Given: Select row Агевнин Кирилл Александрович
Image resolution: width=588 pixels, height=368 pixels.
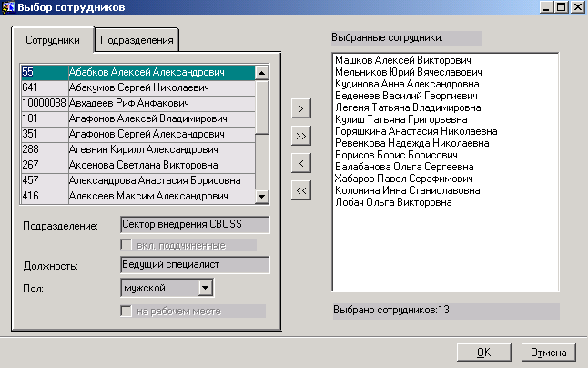Looking at the screenshot, I should (138, 149).
